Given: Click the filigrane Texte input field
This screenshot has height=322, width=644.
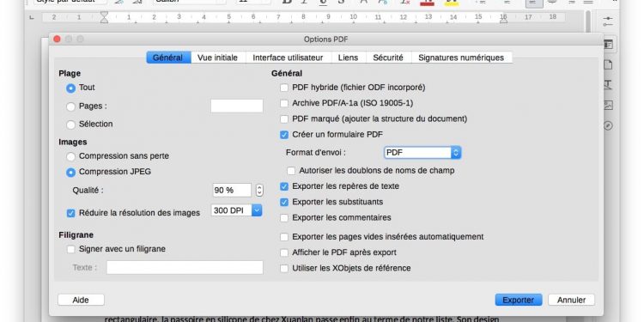Looking at the screenshot, I should click(x=185, y=267).
